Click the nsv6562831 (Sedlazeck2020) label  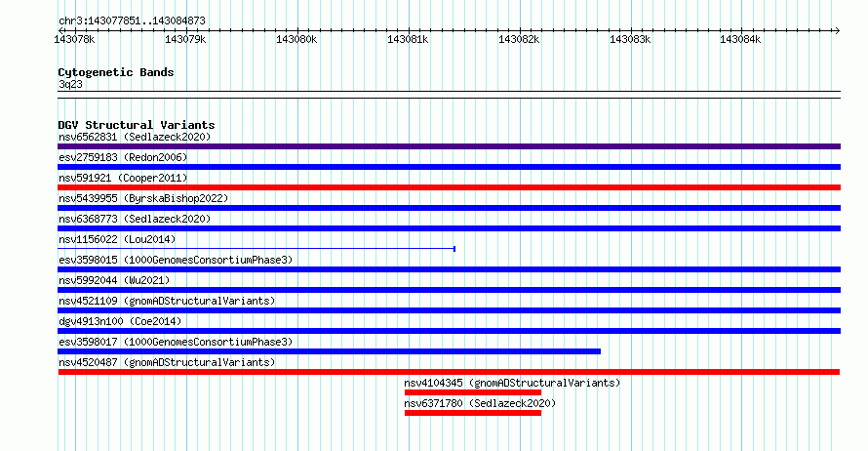click(x=135, y=137)
